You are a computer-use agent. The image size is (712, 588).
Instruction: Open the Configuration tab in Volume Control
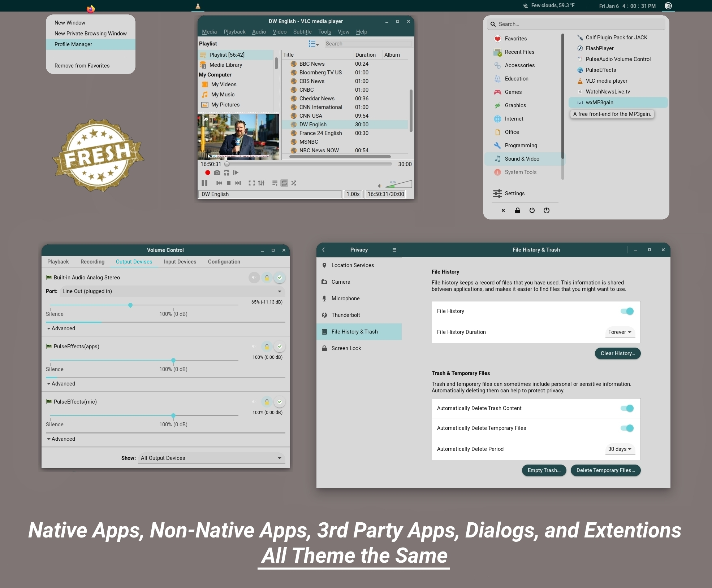click(224, 262)
